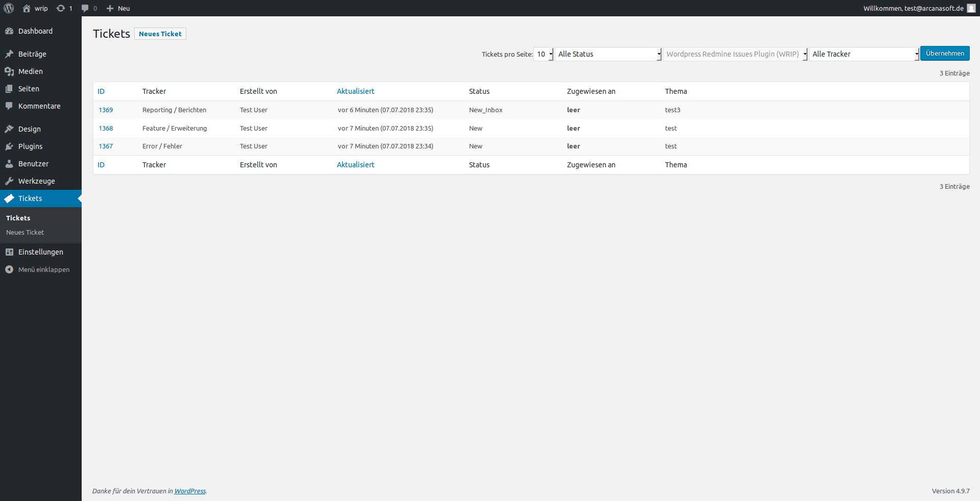The height and width of the screenshot is (501, 980).
Task: Click Menü einklappen label
Action: pos(44,269)
